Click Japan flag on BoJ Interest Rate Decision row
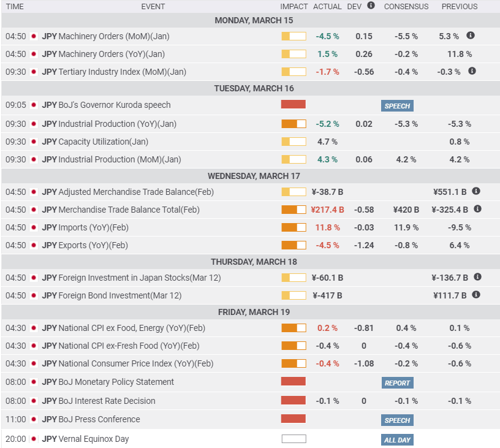500x448 pixels. (x=34, y=401)
